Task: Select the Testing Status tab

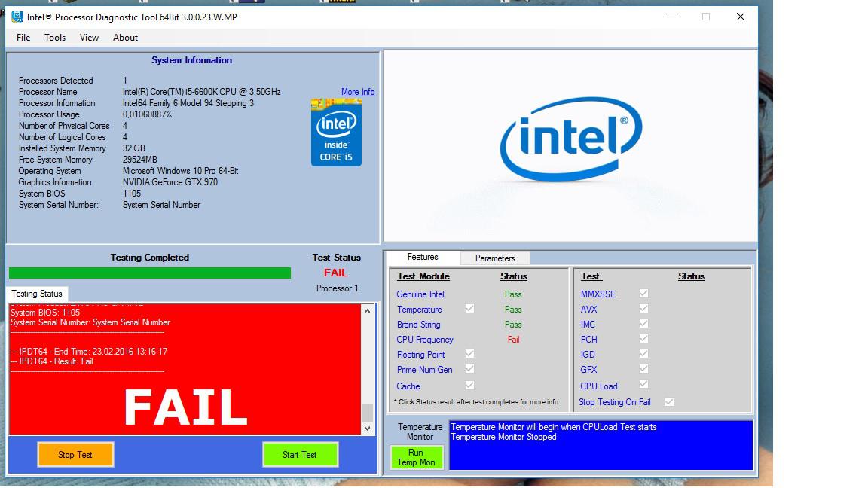Action: pyautogui.click(x=37, y=294)
